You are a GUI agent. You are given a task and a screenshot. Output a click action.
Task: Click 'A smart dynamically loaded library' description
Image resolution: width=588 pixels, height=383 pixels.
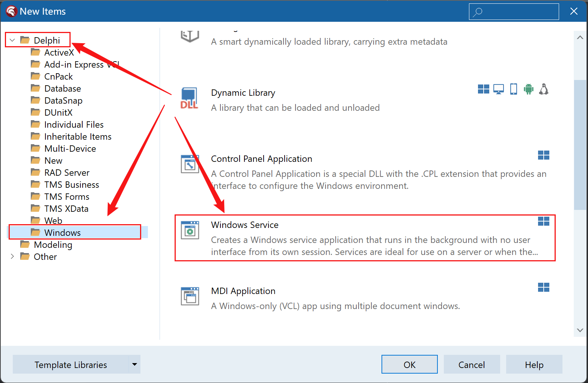click(329, 42)
